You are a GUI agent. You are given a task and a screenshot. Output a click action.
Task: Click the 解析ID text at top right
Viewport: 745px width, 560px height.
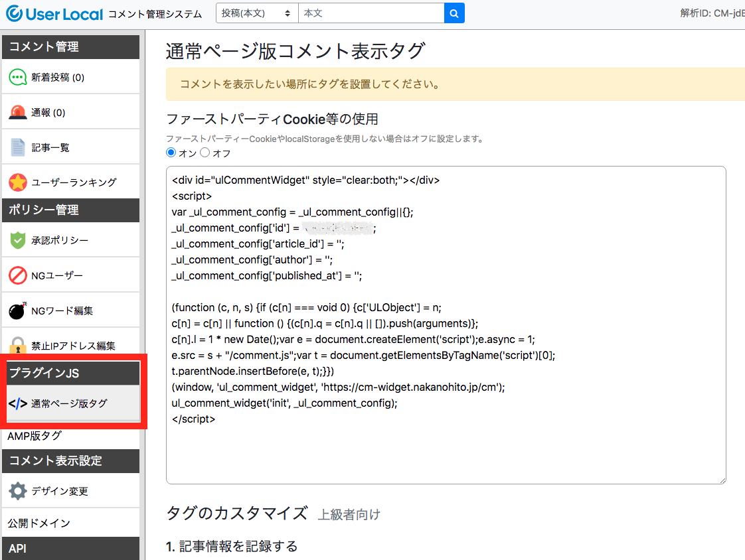tap(712, 13)
